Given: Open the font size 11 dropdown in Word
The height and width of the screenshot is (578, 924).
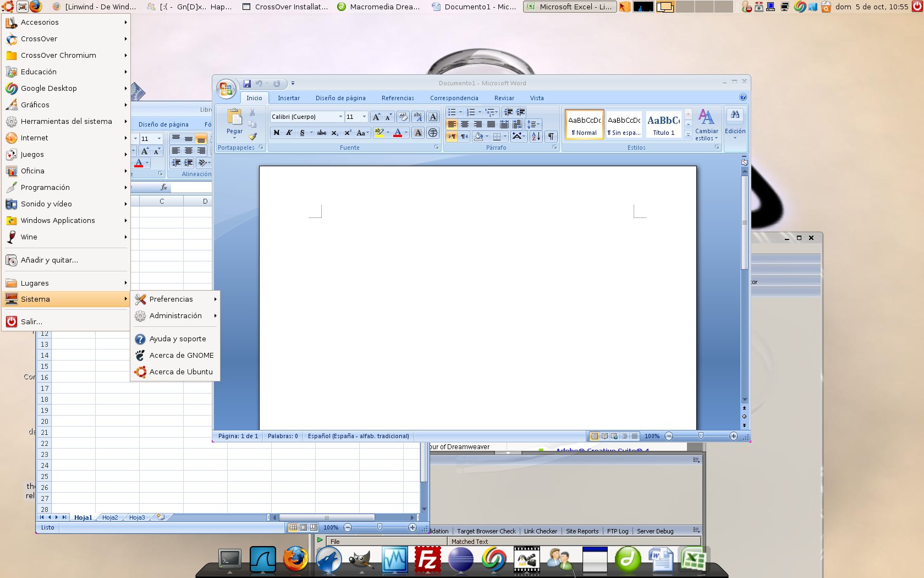Looking at the screenshot, I should point(364,117).
